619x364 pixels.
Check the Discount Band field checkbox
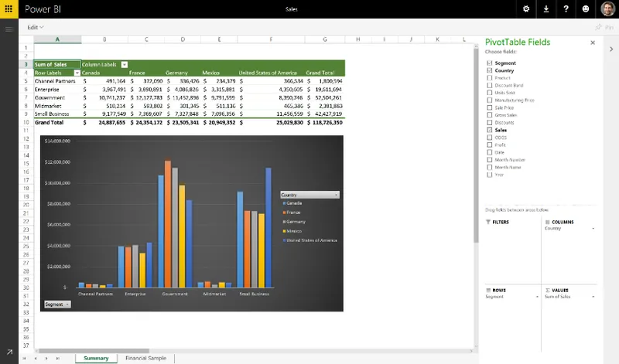tap(490, 86)
